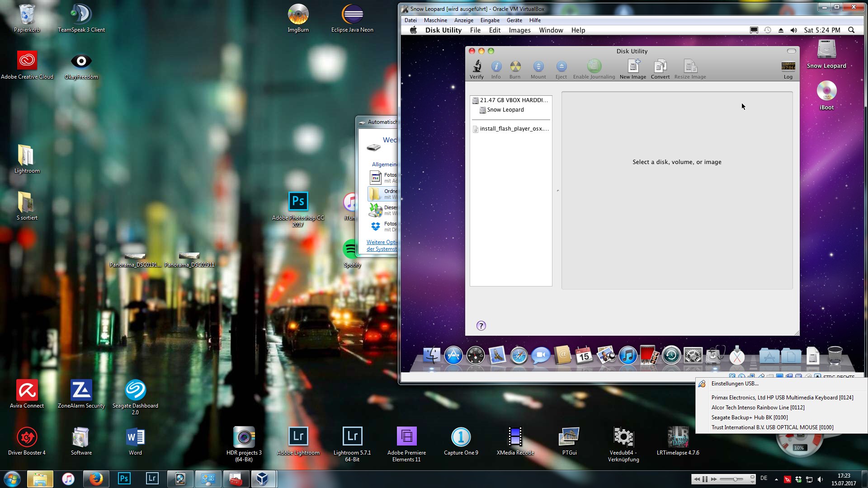Click the Spotlight magnifier in Mac menubar
This screenshot has height=488, width=868.
851,30
